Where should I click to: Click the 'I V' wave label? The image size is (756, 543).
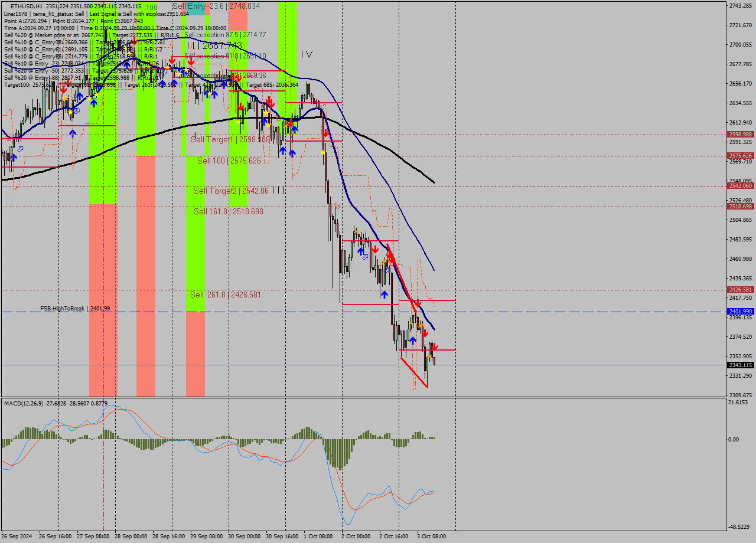click(x=307, y=54)
